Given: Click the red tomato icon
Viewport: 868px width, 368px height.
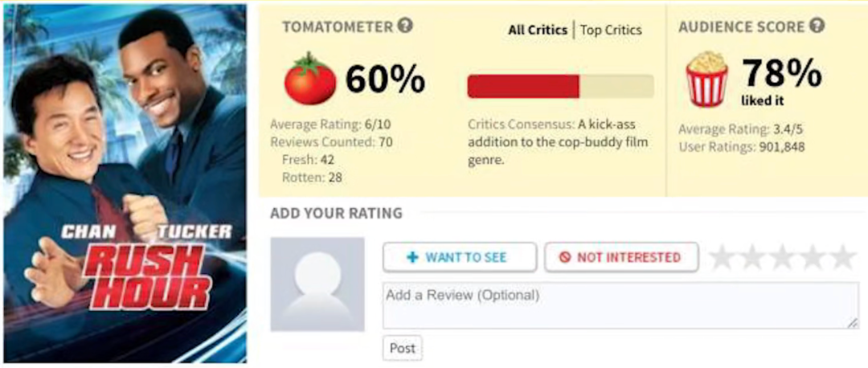Looking at the screenshot, I should pos(310,78).
